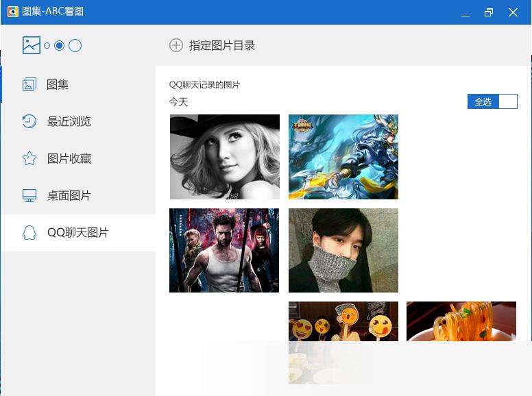Switch to 桌面图片 sidebar tab
532x396 pixels.
click(x=78, y=196)
